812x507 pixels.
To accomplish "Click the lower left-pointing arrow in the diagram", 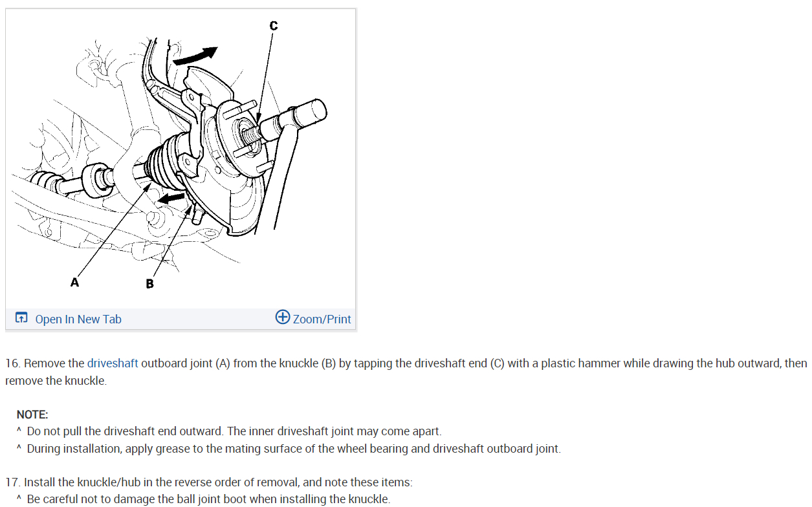I will [x=171, y=198].
